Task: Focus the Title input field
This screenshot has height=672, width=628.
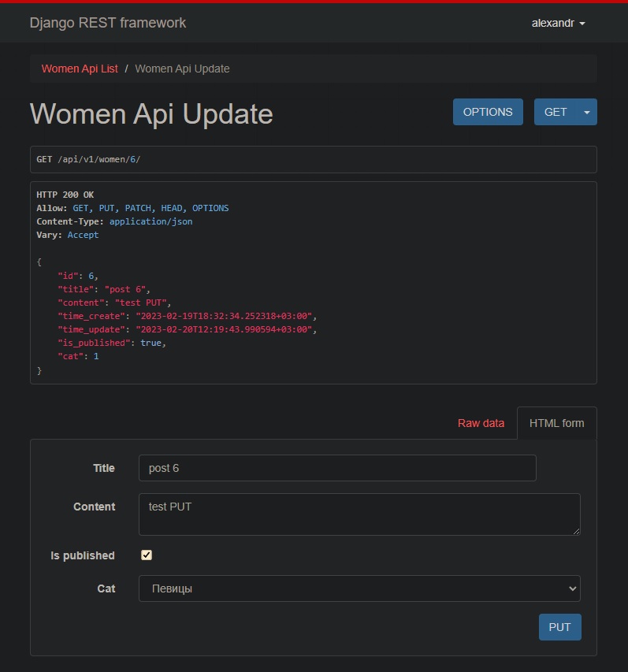Action: tap(337, 468)
